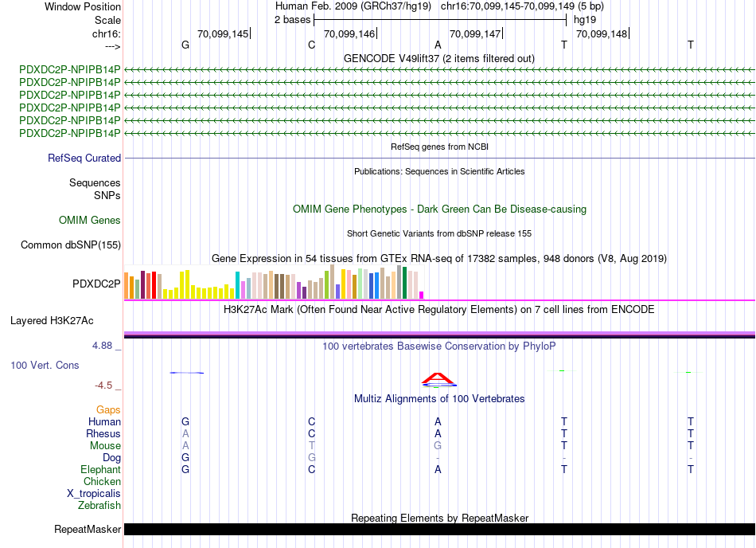Open 100 vertebrates Basewise Conservation by PhyloP title

(439, 346)
